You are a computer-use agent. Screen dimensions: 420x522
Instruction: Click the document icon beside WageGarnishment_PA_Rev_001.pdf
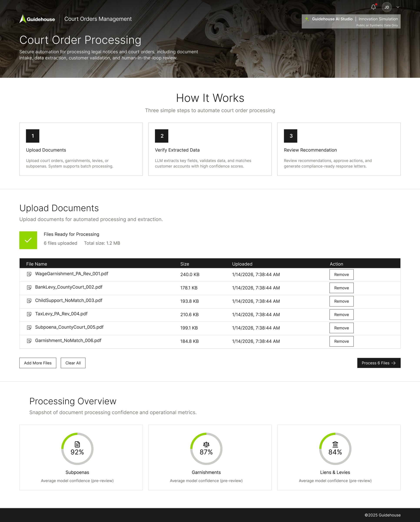(29, 274)
